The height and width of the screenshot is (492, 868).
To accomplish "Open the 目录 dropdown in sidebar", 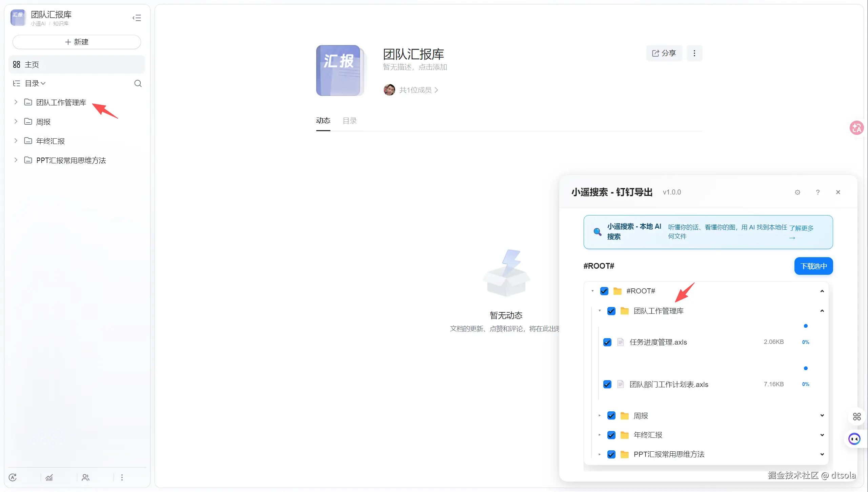I will click(x=35, y=83).
